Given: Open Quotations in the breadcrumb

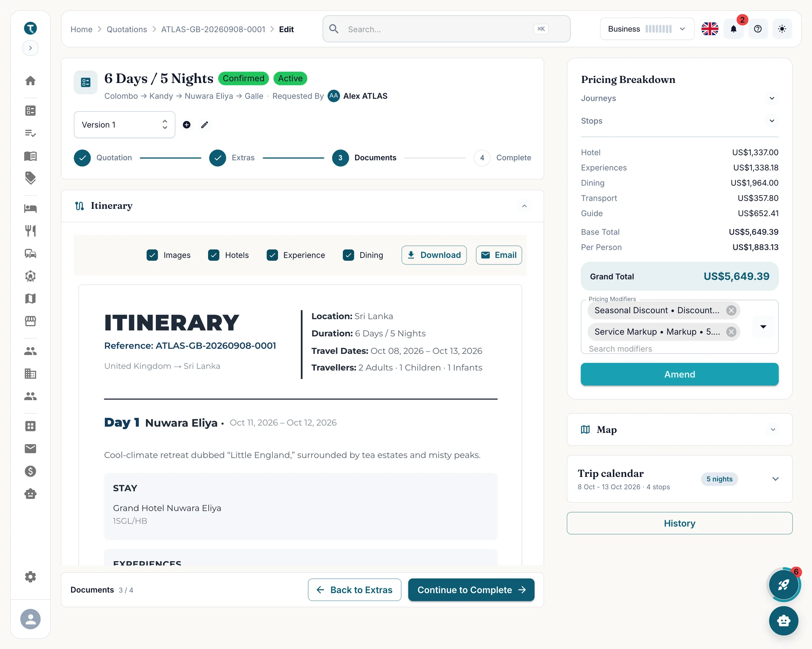Looking at the screenshot, I should [x=127, y=29].
